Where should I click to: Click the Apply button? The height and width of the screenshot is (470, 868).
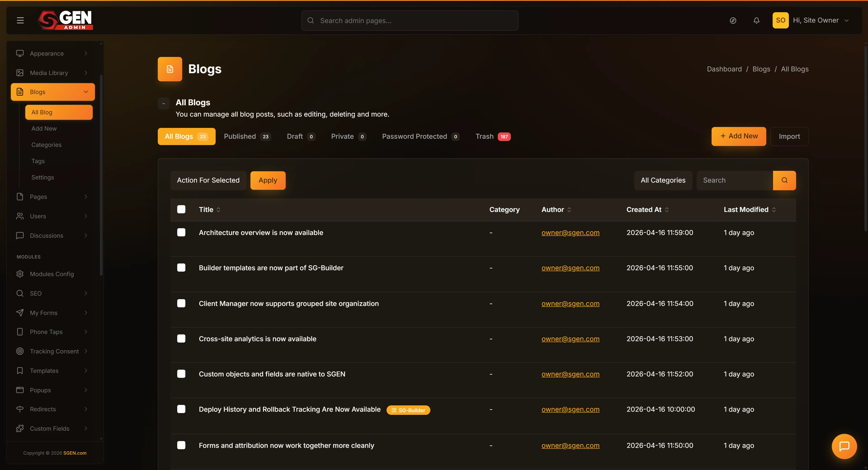[x=268, y=180]
